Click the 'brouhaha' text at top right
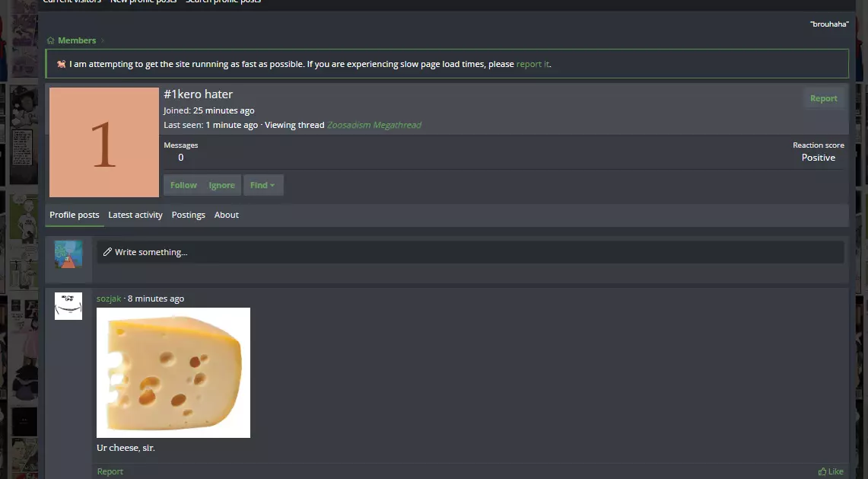This screenshot has width=868, height=479. coord(829,24)
